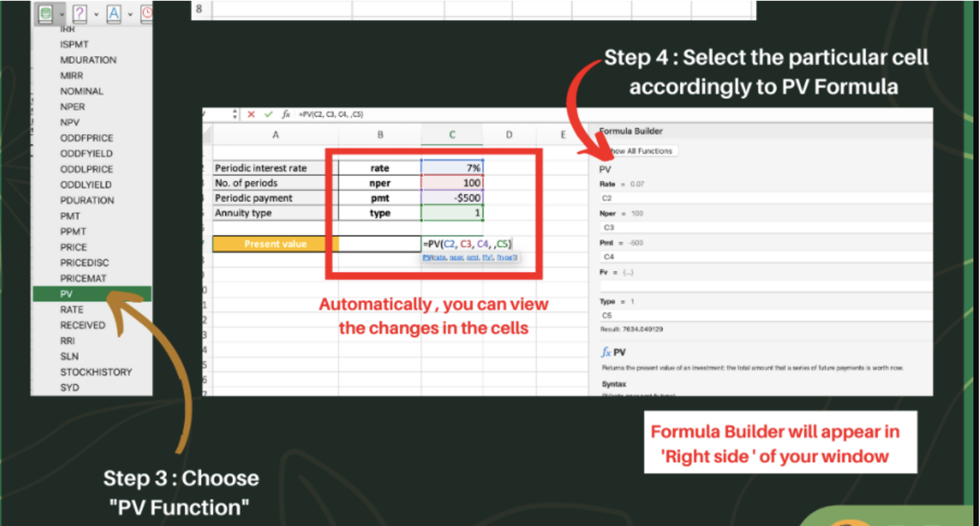
Task: Click the 'rate' label cell
Action: tap(380, 168)
